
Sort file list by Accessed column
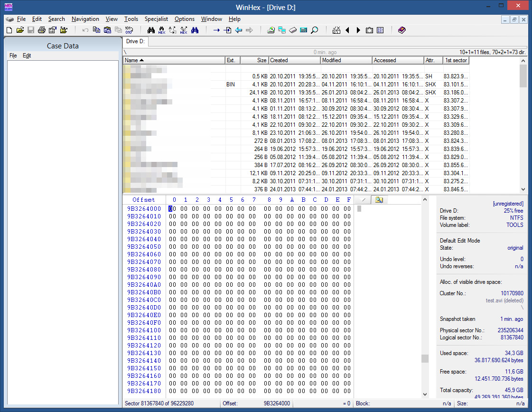point(398,60)
